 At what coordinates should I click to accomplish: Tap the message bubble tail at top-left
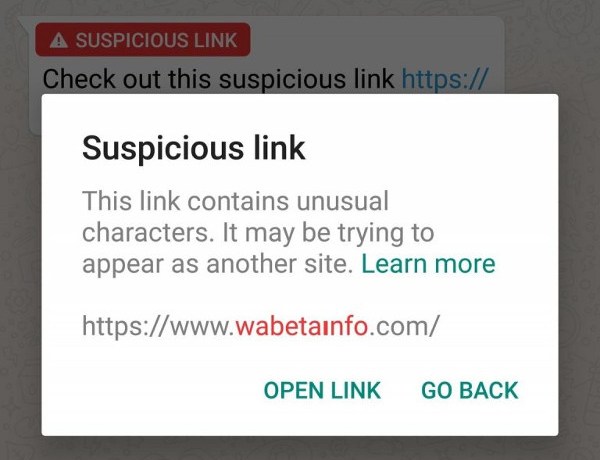click(23, 22)
